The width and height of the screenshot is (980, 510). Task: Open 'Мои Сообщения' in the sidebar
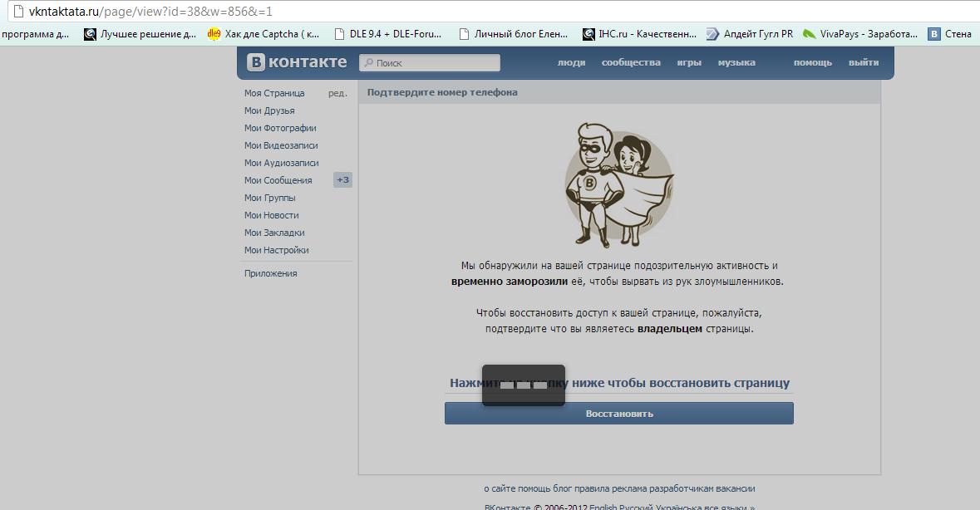pos(278,180)
